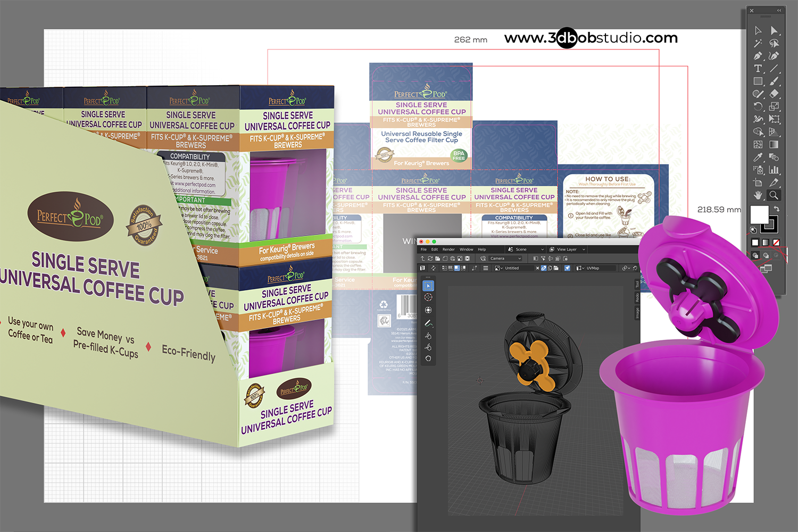Toggle the image Pin button
Screen dimensions: 798x532
(567, 268)
